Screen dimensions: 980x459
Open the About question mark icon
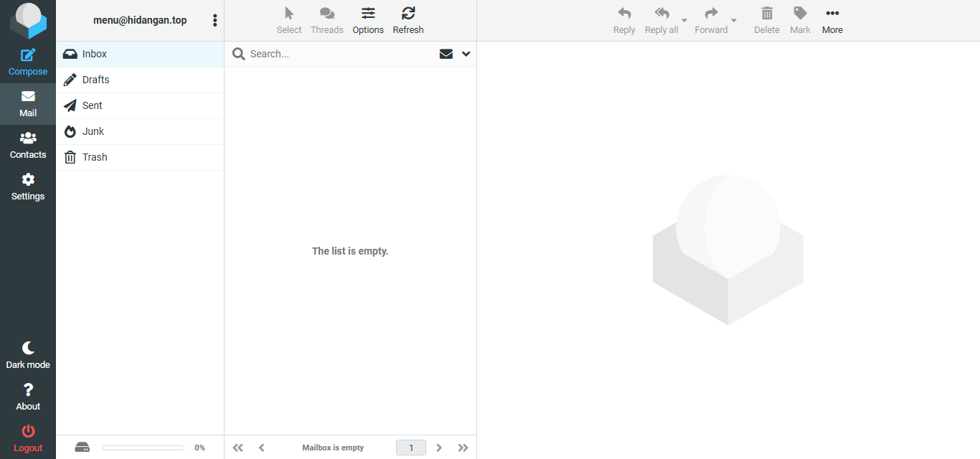coord(28,390)
